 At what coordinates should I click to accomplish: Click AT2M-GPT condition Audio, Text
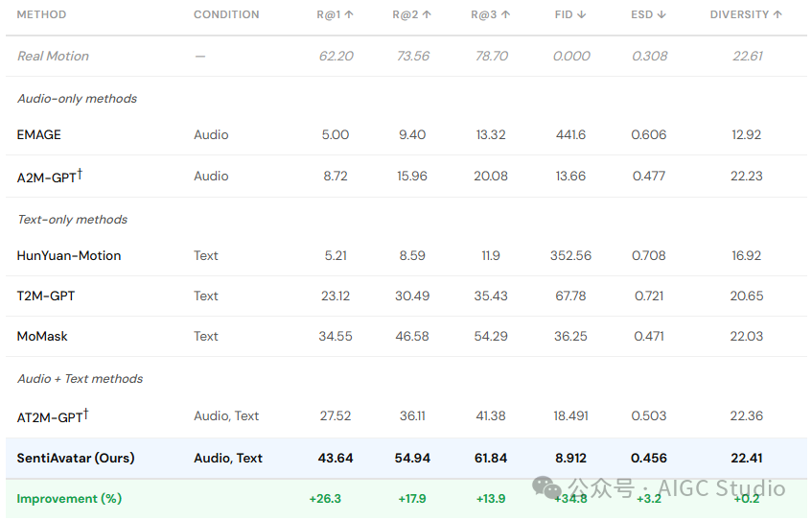pyautogui.click(x=226, y=415)
